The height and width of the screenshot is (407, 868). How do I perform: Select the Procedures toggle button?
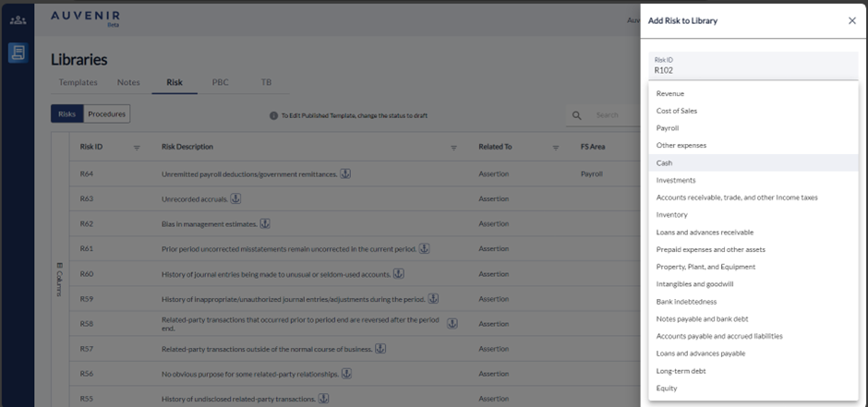coord(107,114)
